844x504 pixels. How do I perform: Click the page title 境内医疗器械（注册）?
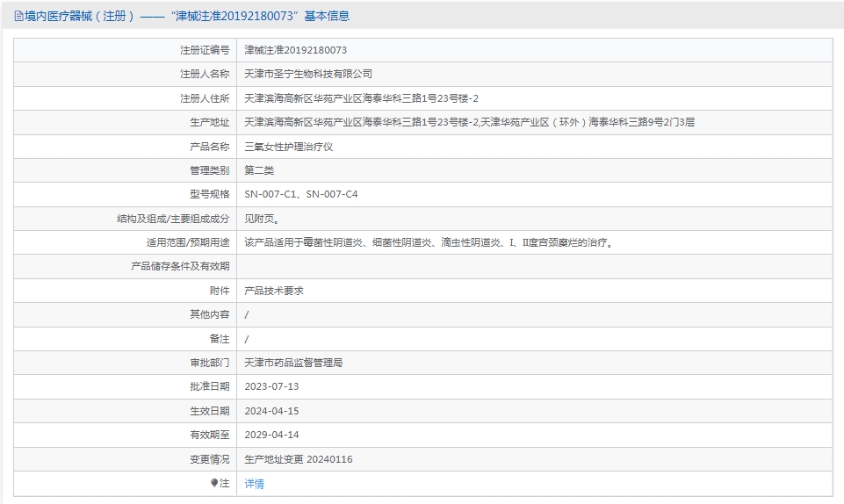(80, 16)
